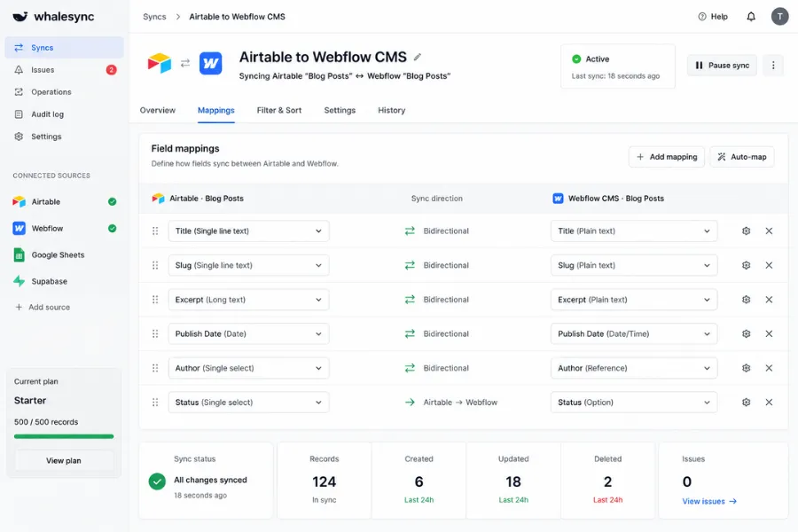
Task: Open Operations in the sidebar
Action: [x=64, y=92]
